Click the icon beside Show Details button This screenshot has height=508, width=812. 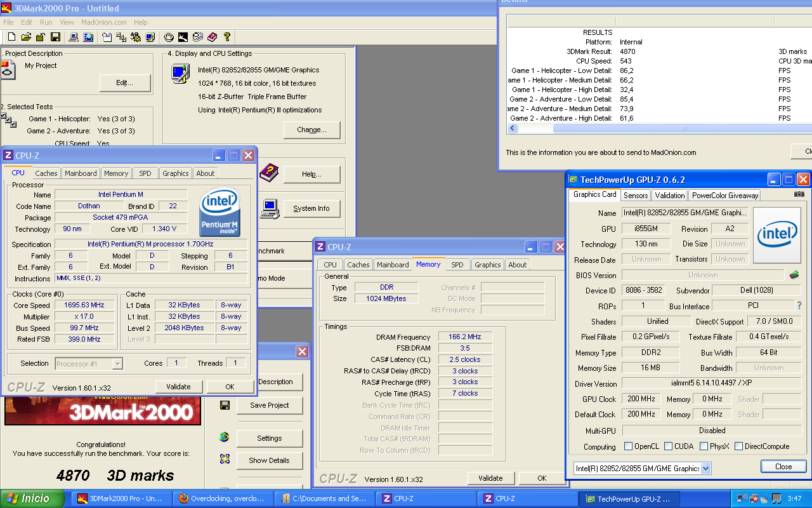tap(224, 459)
